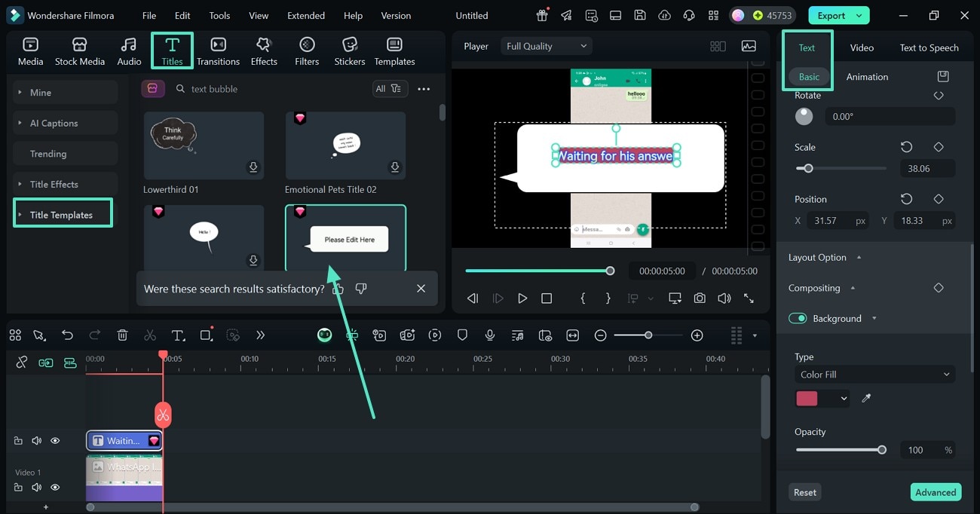Open the Tools menu
This screenshot has width=980, height=514.
[x=219, y=15]
